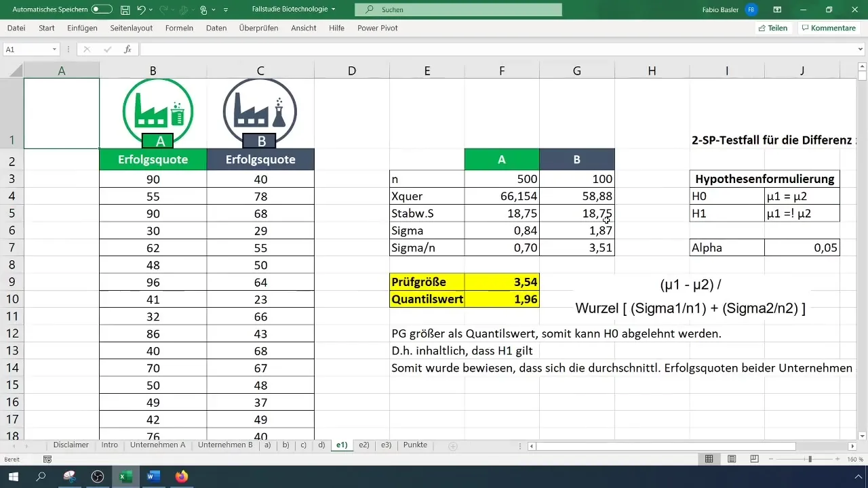Open the Disclaimer sheet tab
The image size is (868, 488).
click(x=71, y=445)
